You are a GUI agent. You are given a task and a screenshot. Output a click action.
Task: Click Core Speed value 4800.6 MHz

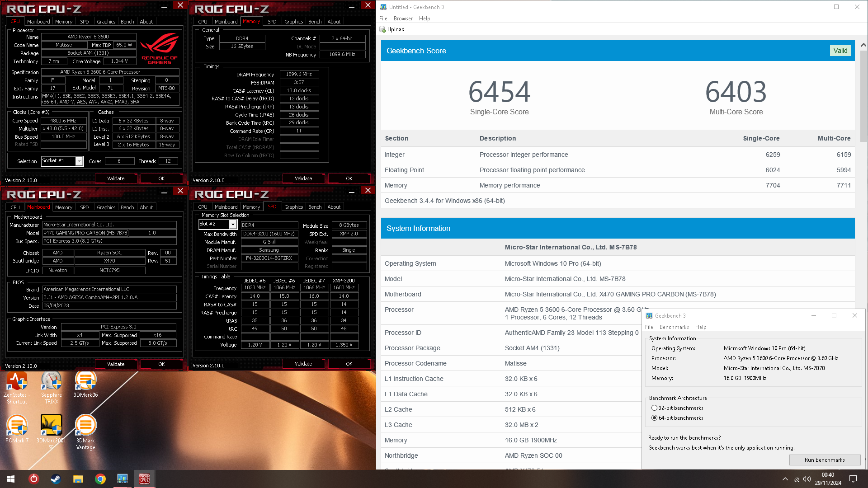(63, 121)
